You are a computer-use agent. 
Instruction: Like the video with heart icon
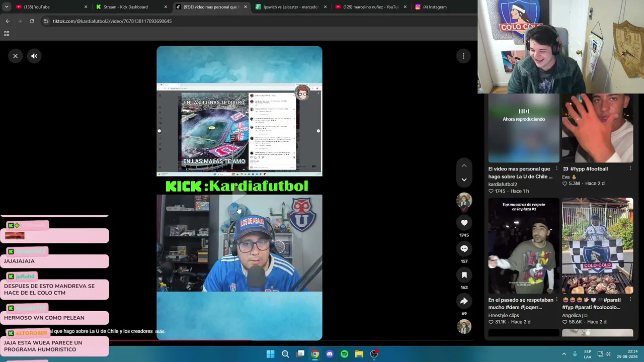[464, 223]
